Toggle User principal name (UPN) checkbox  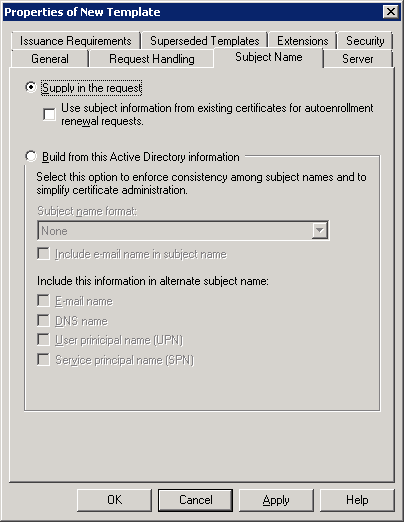[x=44, y=340]
